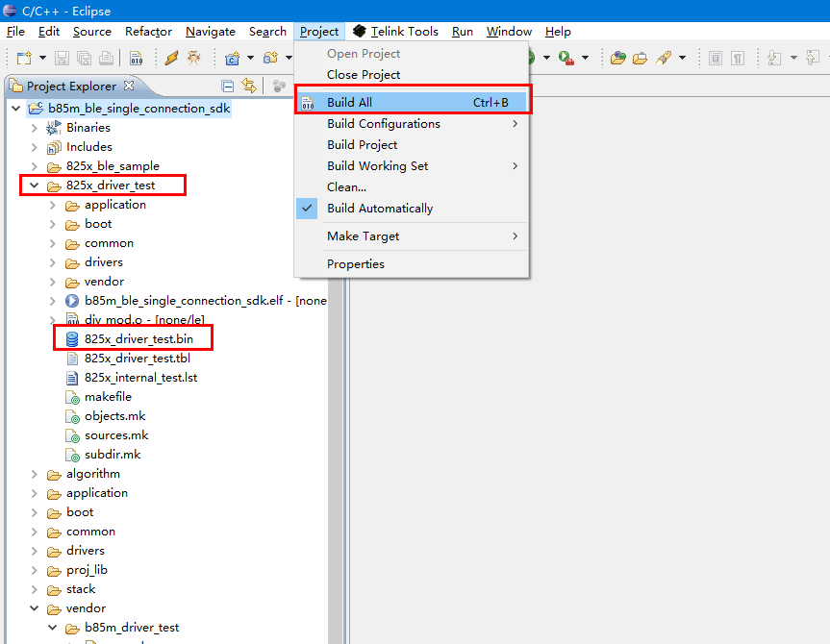Image resolution: width=830 pixels, height=644 pixels.
Task: Collapse the b85m_ble_single_connection_sdk project
Action: pyautogui.click(x=16, y=109)
